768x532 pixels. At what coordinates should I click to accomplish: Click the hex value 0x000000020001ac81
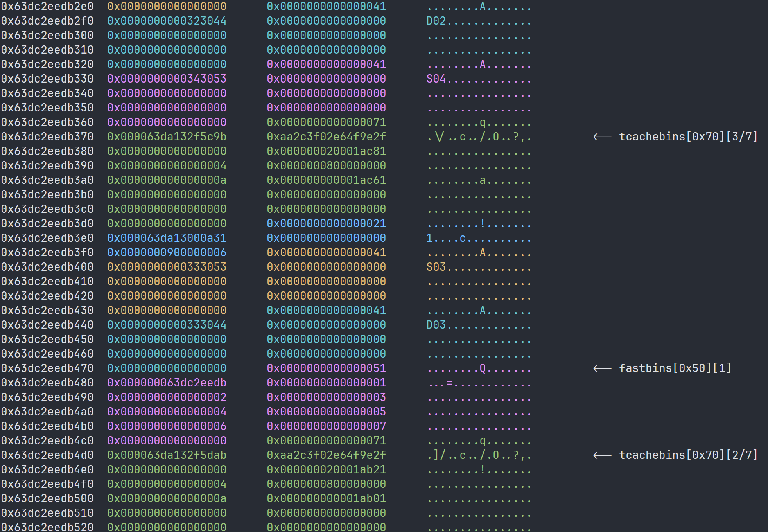pyautogui.click(x=327, y=151)
